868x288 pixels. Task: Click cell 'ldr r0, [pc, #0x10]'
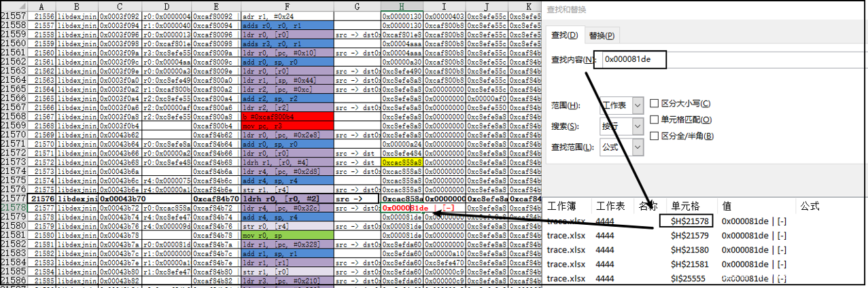click(287, 53)
